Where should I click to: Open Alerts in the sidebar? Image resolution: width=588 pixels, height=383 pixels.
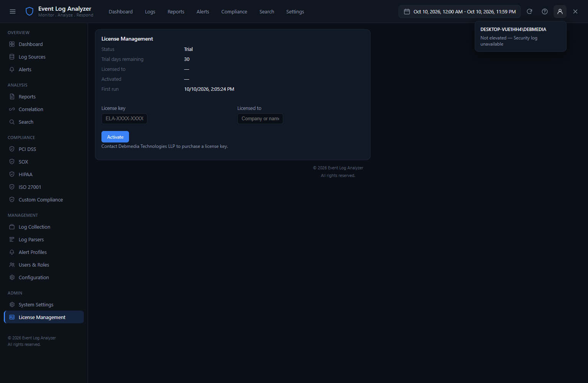(x=44, y=69)
